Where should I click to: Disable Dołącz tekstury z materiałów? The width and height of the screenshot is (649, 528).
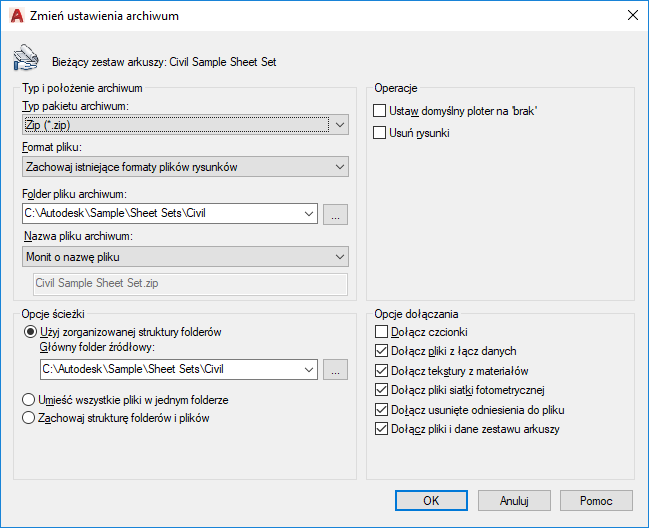(379, 370)
